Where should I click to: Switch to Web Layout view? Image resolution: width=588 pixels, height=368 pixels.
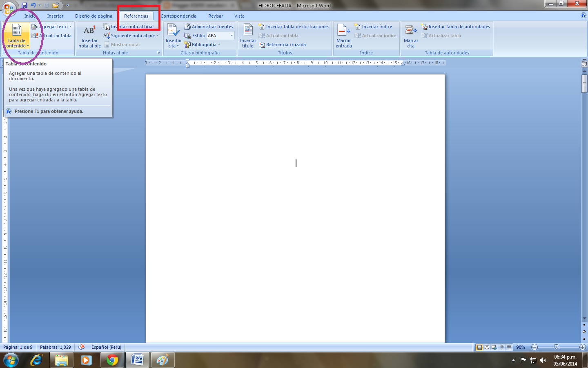[x=494, y=347]
